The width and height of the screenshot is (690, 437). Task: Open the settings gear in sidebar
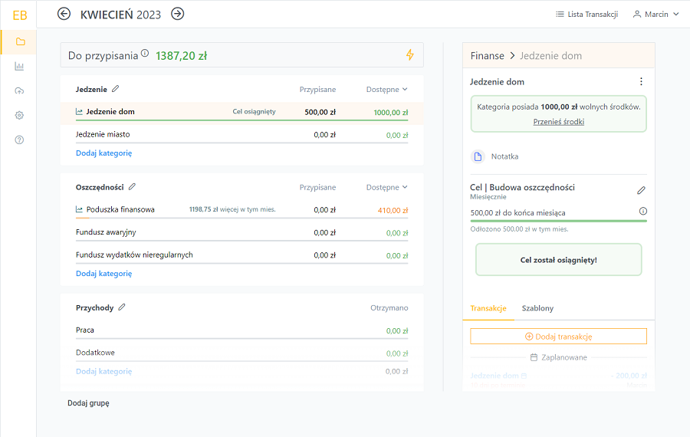(19, 116)
